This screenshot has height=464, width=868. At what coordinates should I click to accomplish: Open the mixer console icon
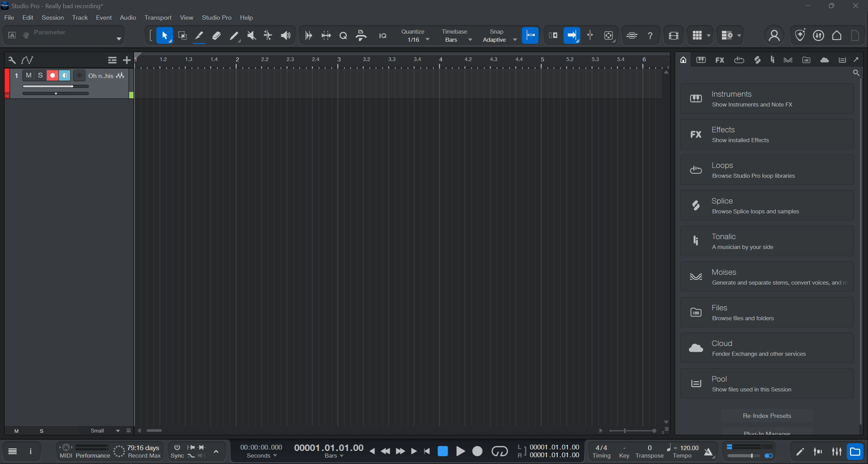coord(837,451)
